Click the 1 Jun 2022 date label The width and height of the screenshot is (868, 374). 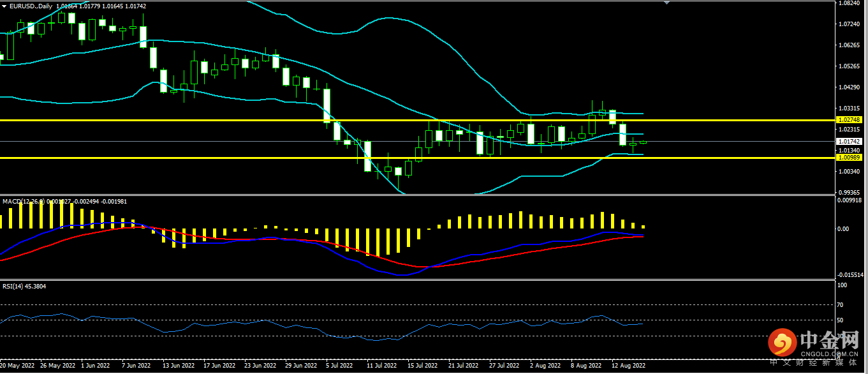pyautogui.click(x=96, y=366)
